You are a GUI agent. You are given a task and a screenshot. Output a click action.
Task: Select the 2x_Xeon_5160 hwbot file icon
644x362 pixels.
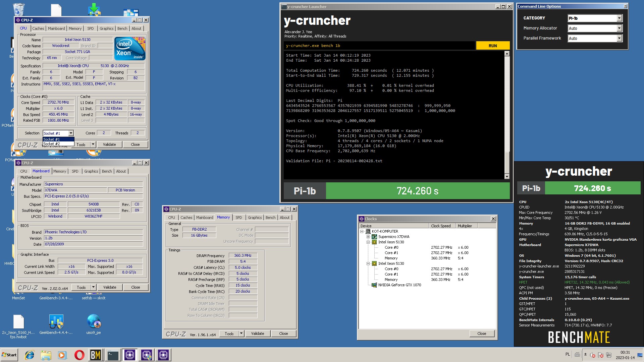[18, 326]
